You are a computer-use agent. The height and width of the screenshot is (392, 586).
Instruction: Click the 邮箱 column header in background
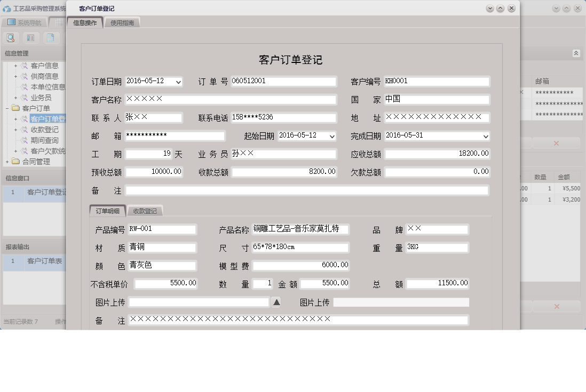coord(542,82)
